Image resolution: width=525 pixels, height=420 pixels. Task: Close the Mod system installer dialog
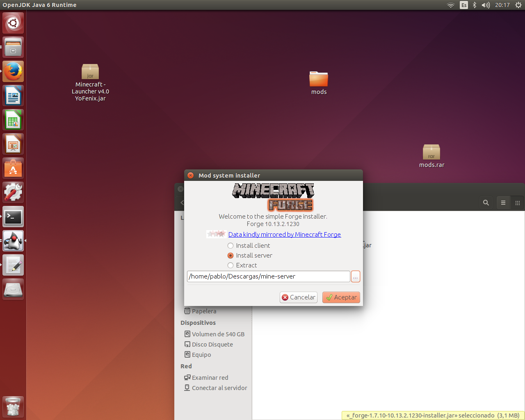190,175
